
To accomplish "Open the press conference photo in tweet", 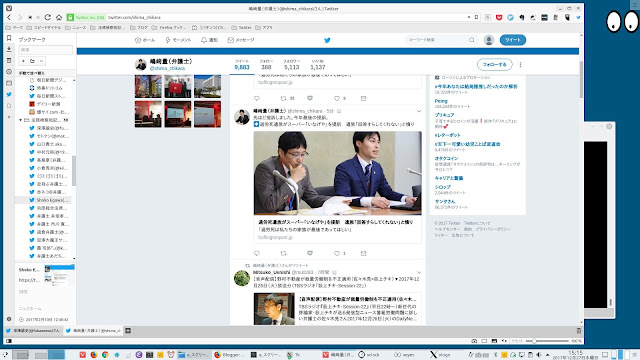I will point(338,173).
